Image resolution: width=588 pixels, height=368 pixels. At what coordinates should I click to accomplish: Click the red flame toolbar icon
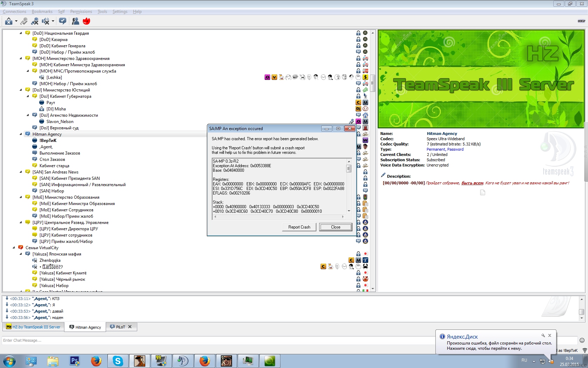point(86,21)
